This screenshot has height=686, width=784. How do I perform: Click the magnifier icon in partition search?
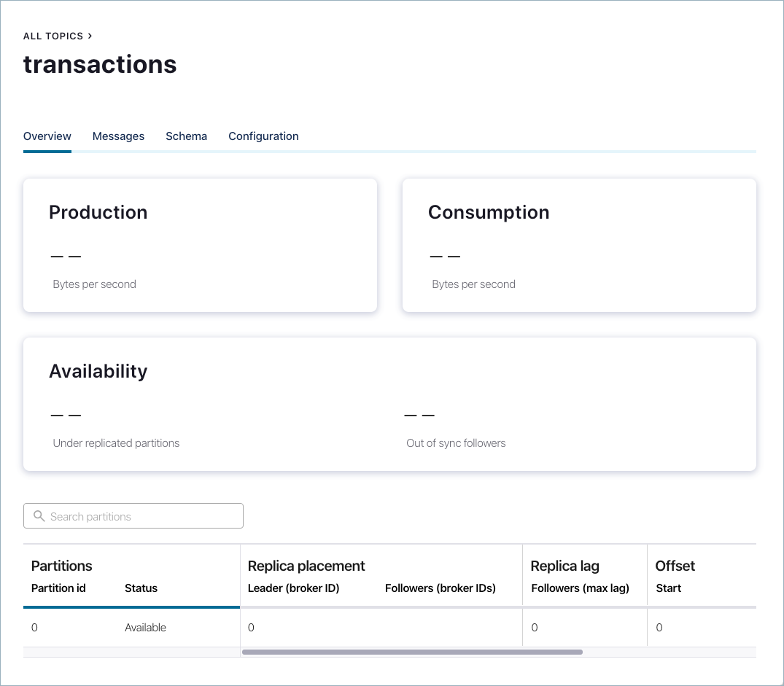pyautogui.click(x=39, y=516)
